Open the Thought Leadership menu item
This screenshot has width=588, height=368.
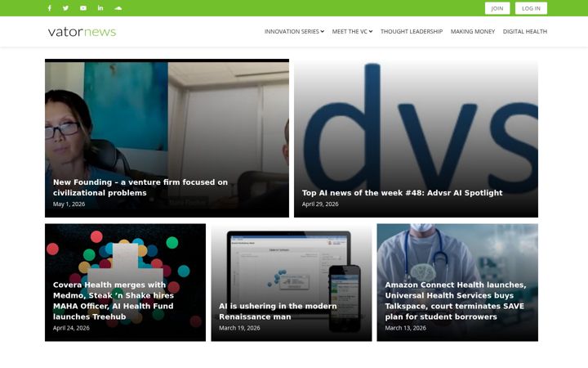(x=412, y=32)
